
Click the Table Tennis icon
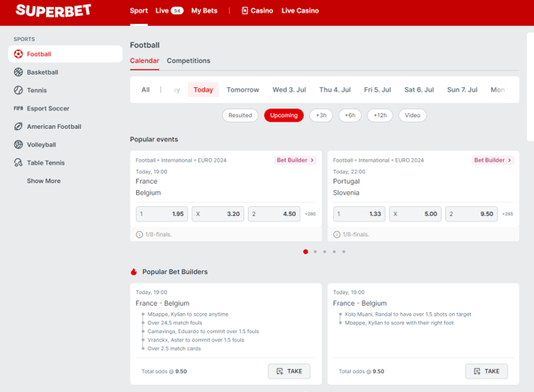tap(19, 163)
